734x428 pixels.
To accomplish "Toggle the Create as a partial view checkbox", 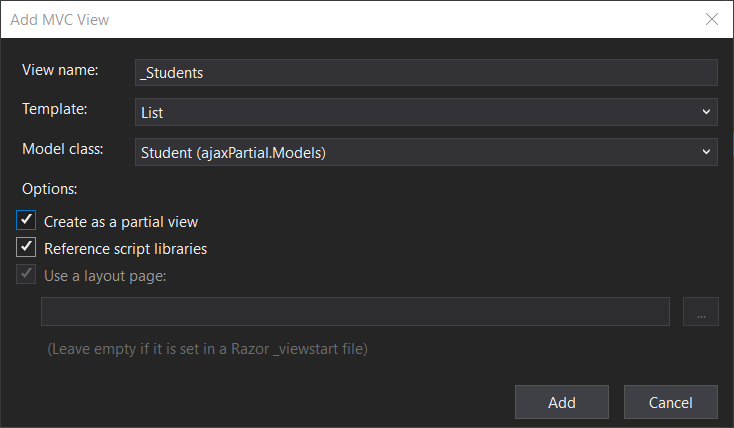I will point(27,221).
